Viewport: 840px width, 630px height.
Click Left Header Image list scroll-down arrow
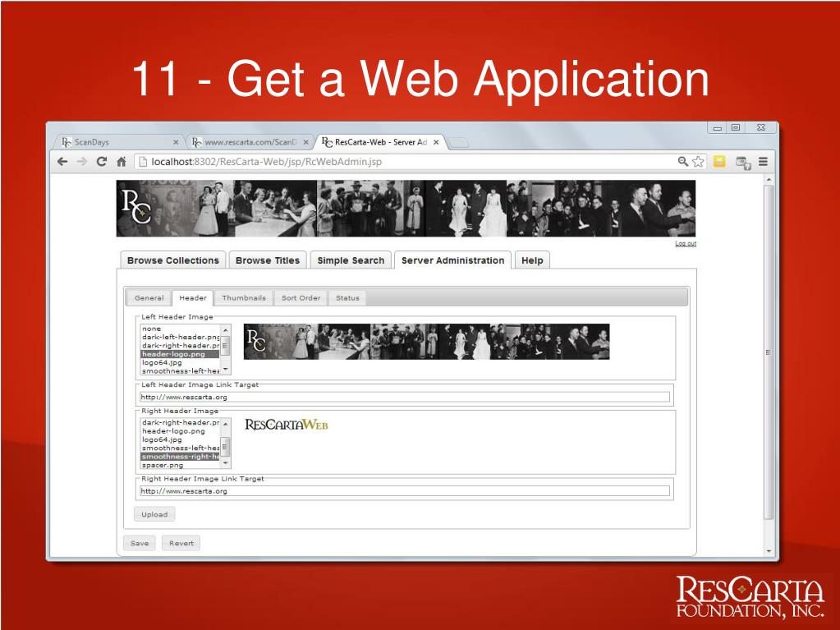(226, 369)
